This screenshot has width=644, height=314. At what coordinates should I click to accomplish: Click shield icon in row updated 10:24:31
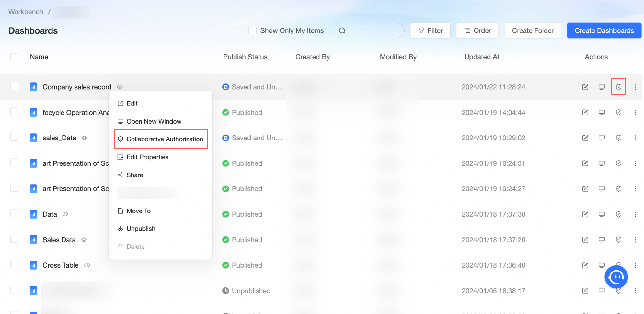pos(618,163)
